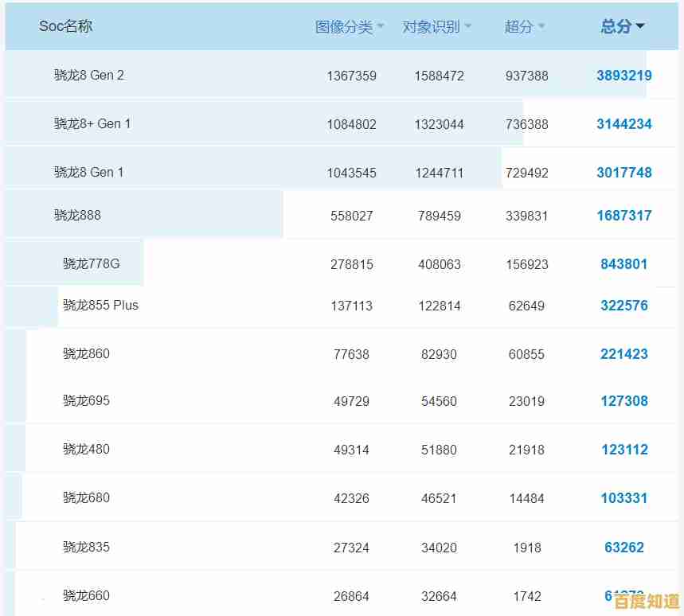
Task: Click the 骁龙480 total score 123112
Action: pos(624,450)
